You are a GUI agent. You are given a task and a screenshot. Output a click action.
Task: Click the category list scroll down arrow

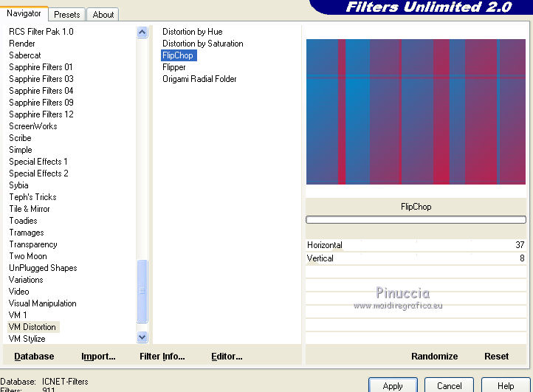click(142, 337)
